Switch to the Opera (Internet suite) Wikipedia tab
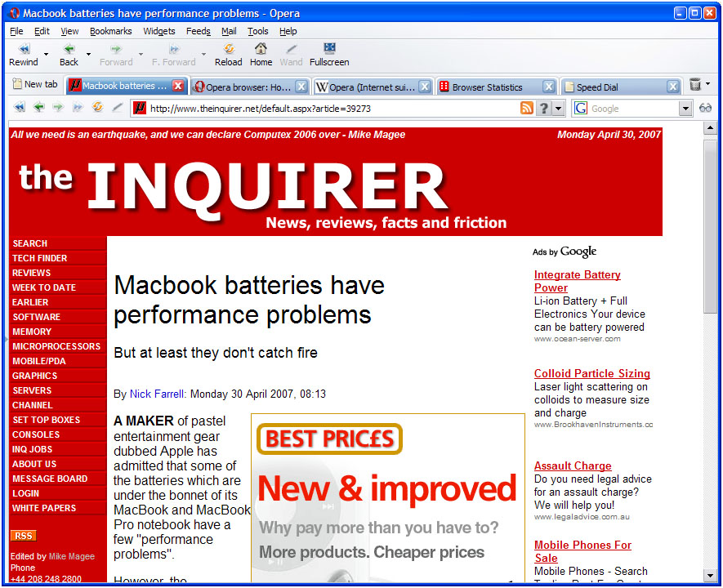Image resolution: width=723 pixels, height=588 pixels. point(373,87)
